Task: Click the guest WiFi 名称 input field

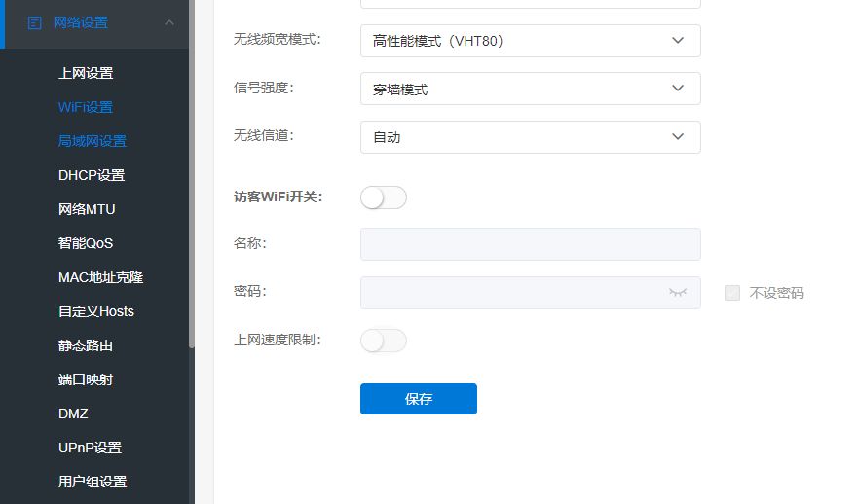Action: point(530,244)
